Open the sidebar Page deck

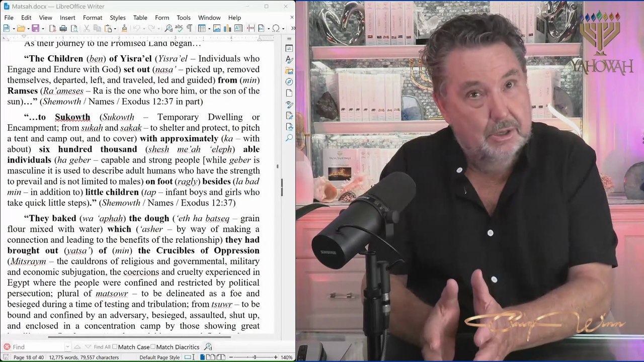[x=289, y=94]
